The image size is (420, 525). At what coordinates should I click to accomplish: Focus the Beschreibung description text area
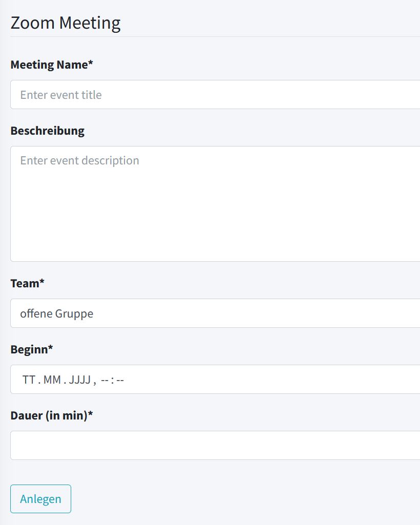pyautogui.click(x=215, y=205)
